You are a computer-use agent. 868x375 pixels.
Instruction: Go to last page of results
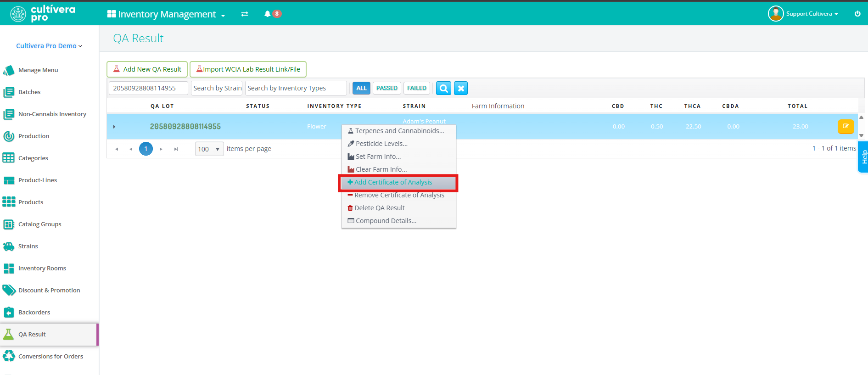[x=176, y=149]
